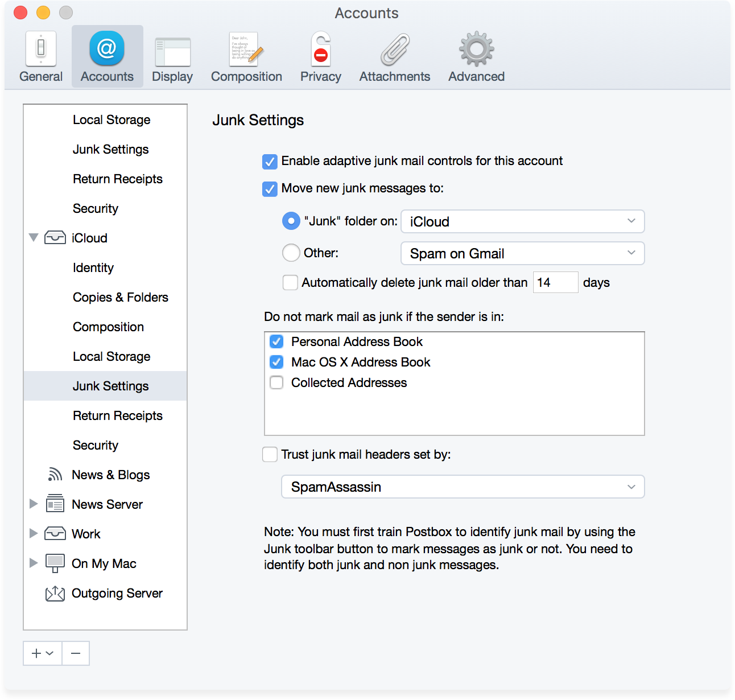Enable Trust junk mail headers set by

270,454
